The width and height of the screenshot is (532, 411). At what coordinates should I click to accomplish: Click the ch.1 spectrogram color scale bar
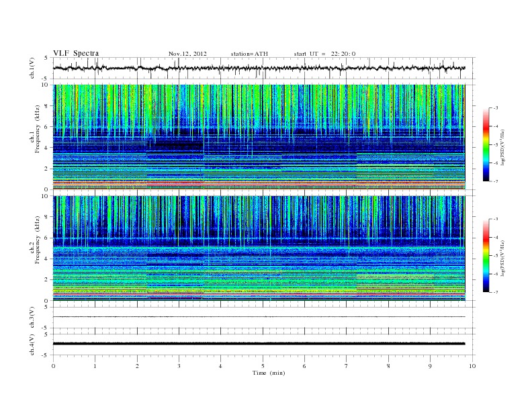(486, 144)
